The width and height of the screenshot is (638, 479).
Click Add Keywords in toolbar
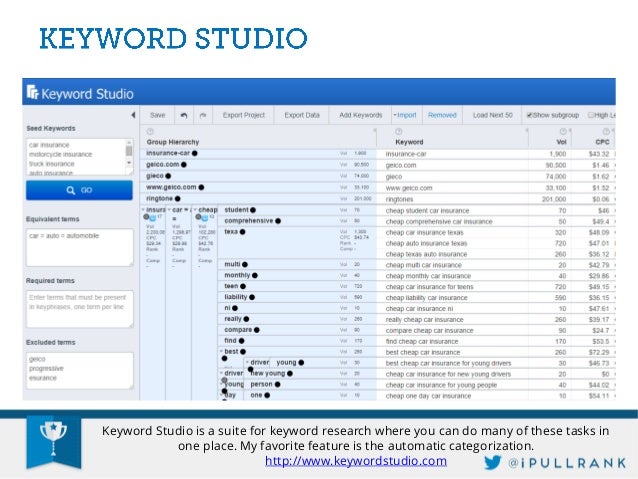point(361,115)
